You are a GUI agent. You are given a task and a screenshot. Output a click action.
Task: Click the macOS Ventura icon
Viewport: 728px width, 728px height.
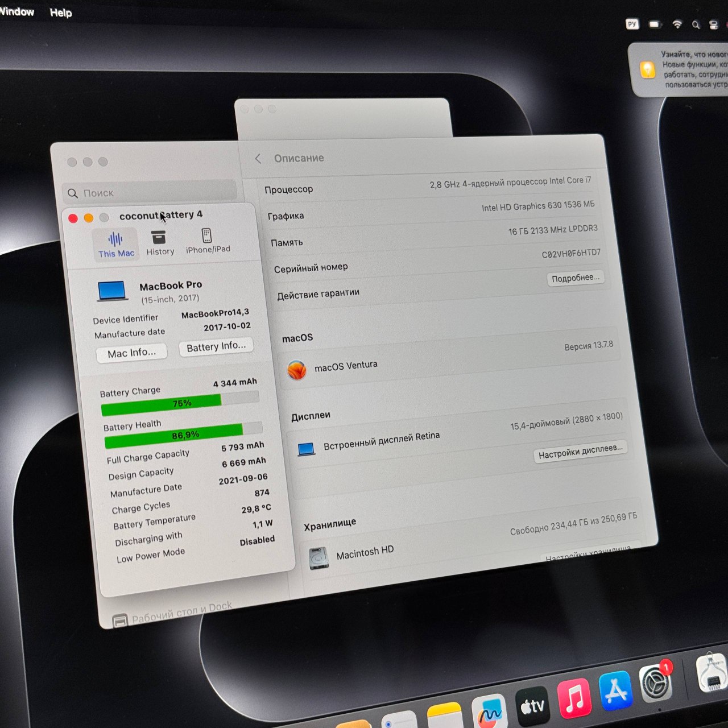click(x=297, y=371)
